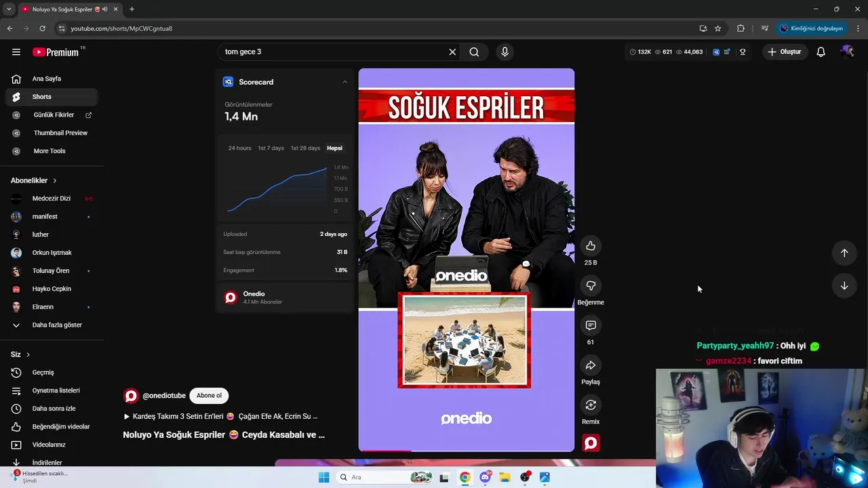Open a new Chrome tab with plus
The width and height of the screenshot is (868, 488).
pos(132,9)
